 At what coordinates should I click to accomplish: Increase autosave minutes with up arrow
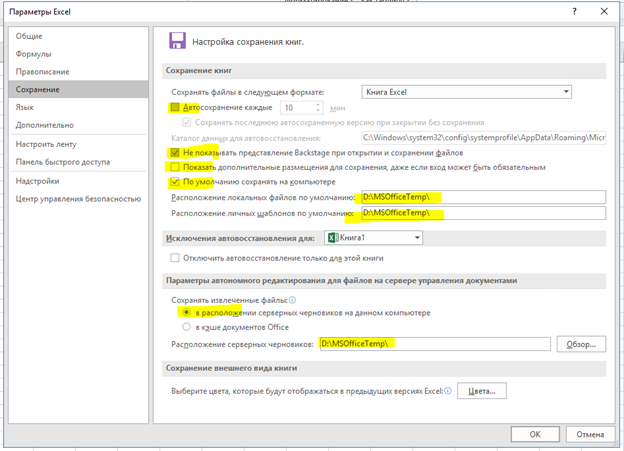point(318,105)
